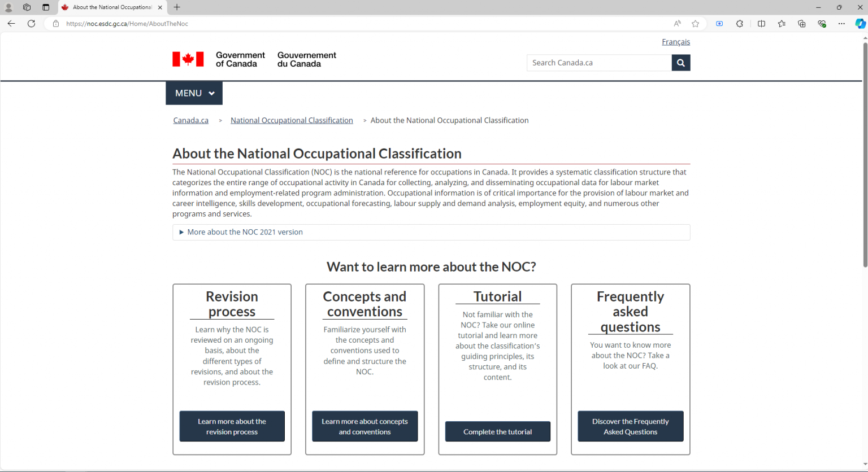
Task: Click the Browser essentials heart icon
Action: click(822, 24)
